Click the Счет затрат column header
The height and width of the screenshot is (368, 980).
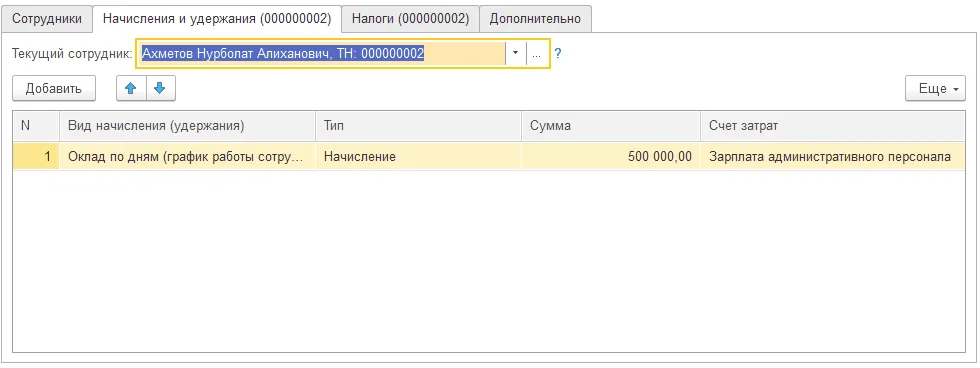(833, 126)
